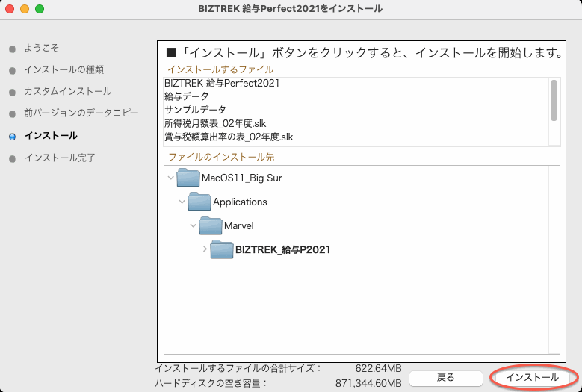582x392 pixels.
Task: Open the 前バージョンのデータコピー step in sidebar
Action: [81, 113]
